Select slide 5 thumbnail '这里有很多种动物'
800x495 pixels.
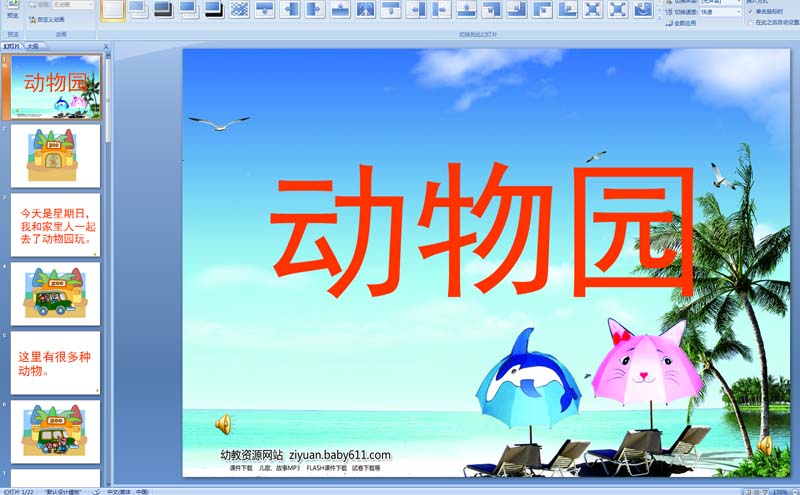(x=56, y=363)
